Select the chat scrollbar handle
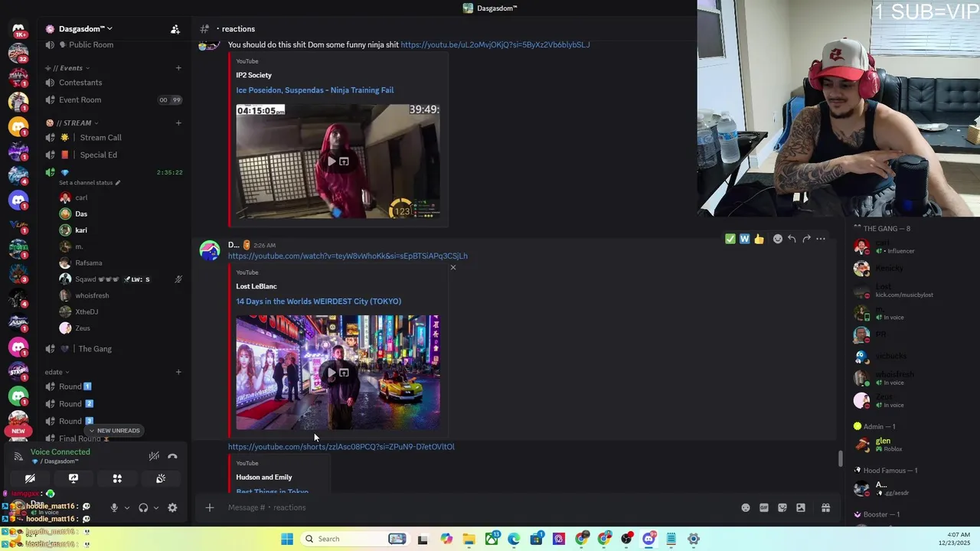Viewport: 980px width, 551px height. pyautogui.click(x=841, y=458)
